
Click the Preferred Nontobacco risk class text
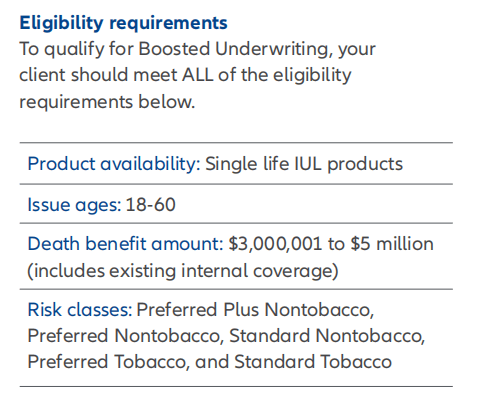click(x=125, y=336)
